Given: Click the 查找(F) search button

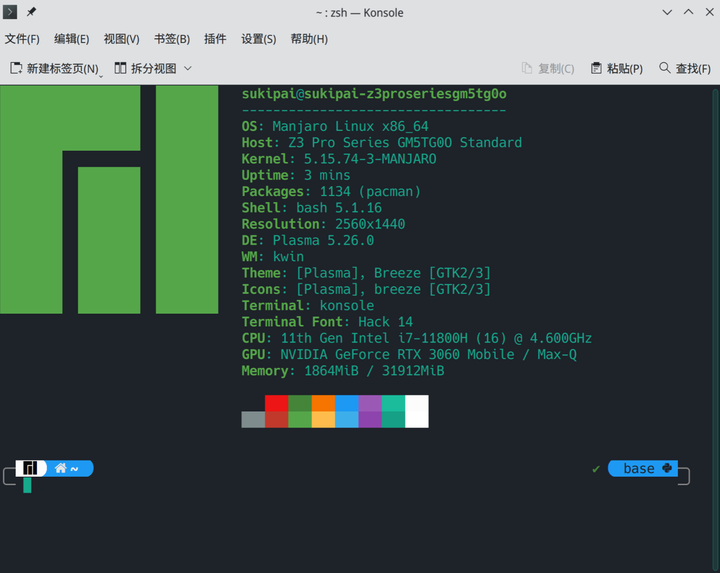Looking at the screenshot, I should pyautogui.click(x=685, y=68).
